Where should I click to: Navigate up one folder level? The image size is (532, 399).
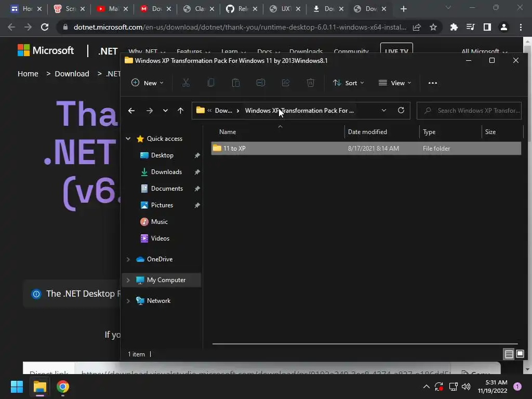(180, 111)
